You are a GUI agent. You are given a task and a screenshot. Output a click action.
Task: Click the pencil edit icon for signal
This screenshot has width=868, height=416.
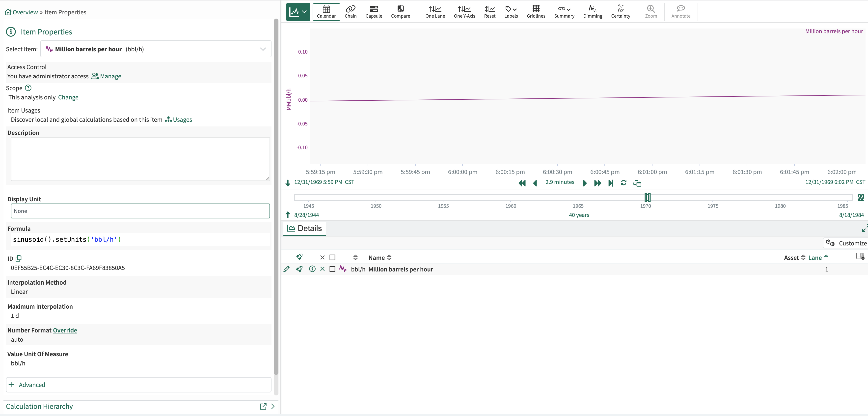coord(286,269)
